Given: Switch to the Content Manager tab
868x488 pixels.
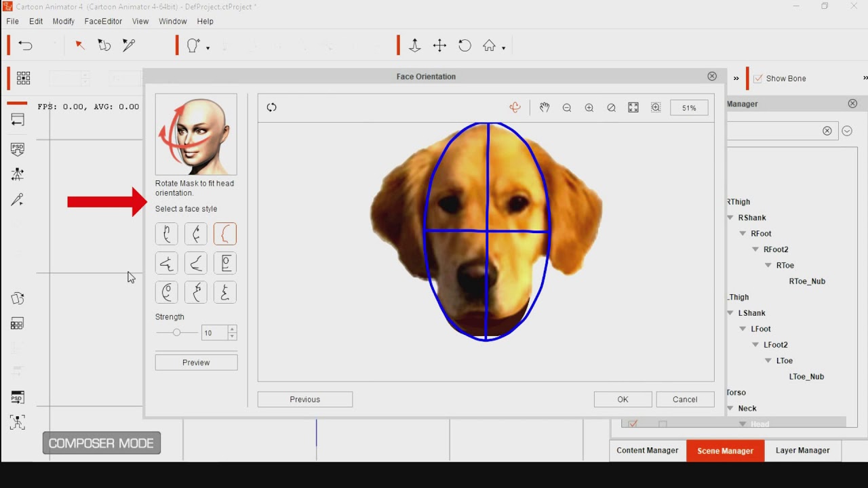Looking at the screenshot, I should tap(648, 451).
